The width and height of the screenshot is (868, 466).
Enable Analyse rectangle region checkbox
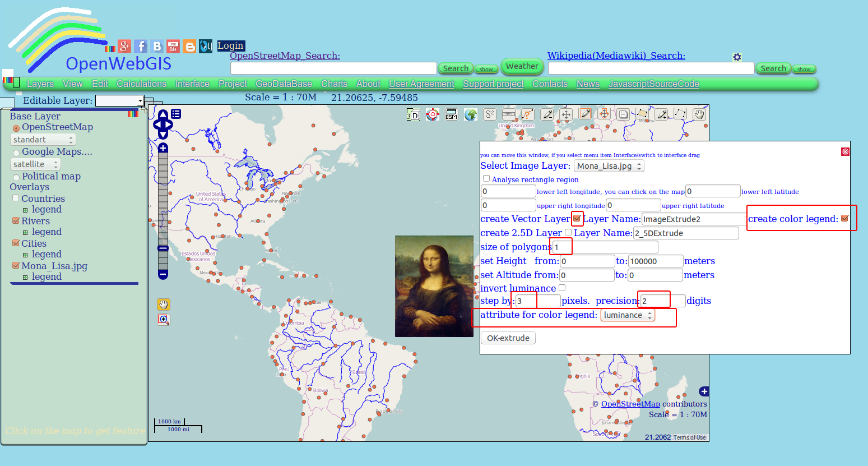coord(486,178)
